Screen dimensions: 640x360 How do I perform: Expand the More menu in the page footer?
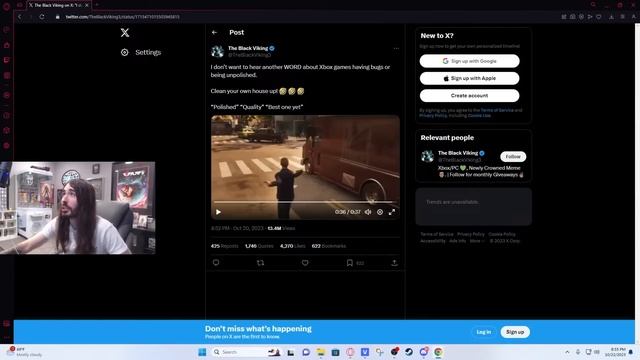point(477,241)
